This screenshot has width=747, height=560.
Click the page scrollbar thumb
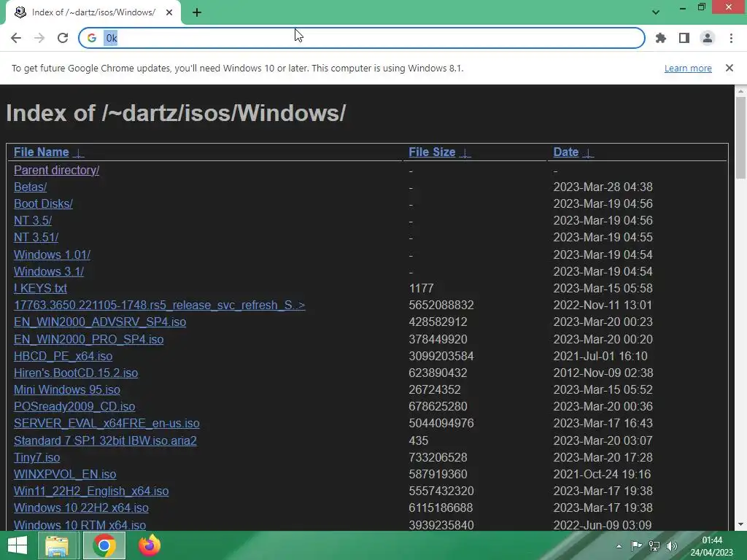tap(740, 138)
